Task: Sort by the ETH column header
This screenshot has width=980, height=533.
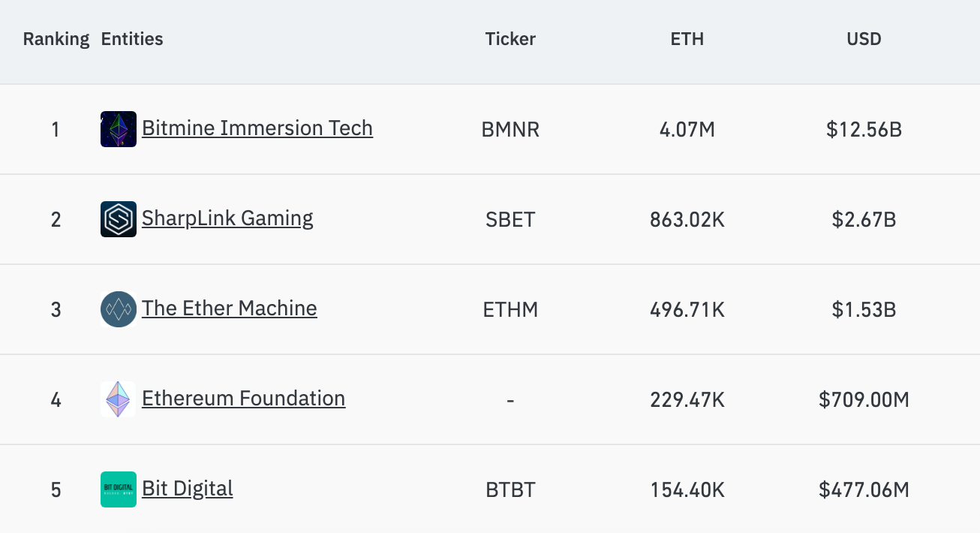Action: (687, 39)
